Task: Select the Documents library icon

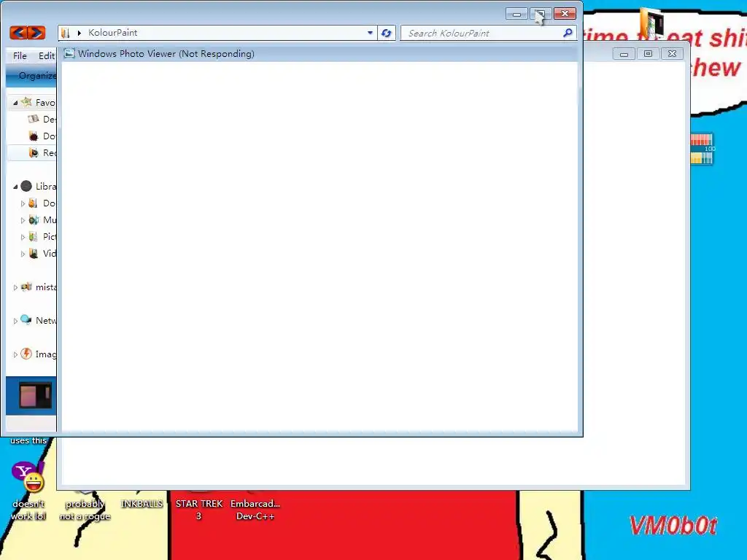Action: click(33, 203)
